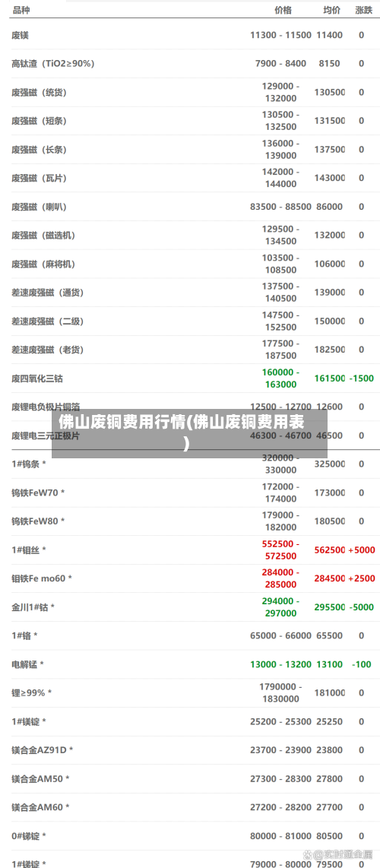
Task: Select the 废强磁（瓦片）row name
Action: [39, 179]
